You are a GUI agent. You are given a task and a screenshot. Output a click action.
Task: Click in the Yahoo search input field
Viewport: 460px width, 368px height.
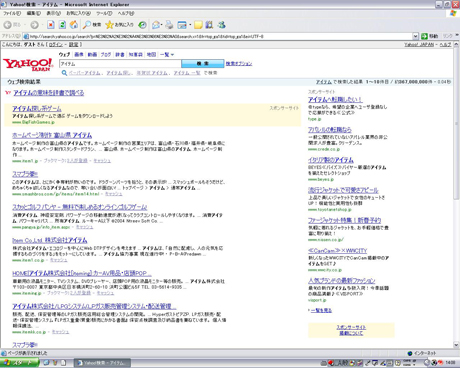click(x=120, y=64)
